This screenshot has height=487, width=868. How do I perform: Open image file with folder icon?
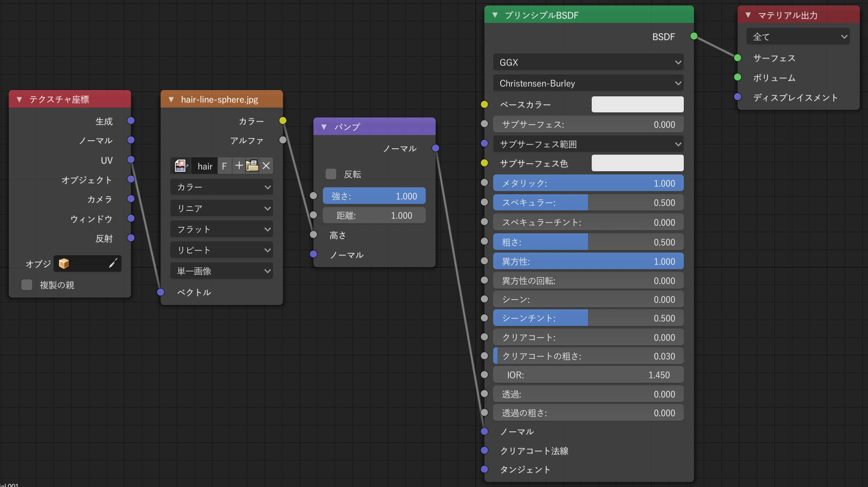(x=252, y=166)
